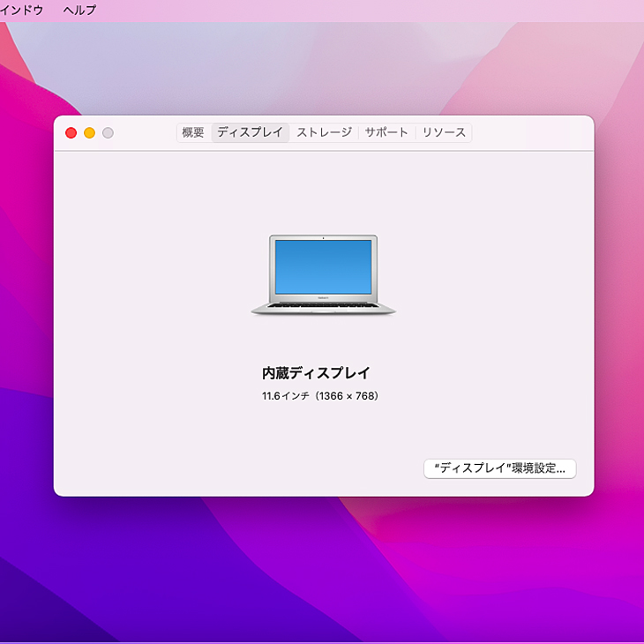Click blank window area left of settings button

[265, 468]
